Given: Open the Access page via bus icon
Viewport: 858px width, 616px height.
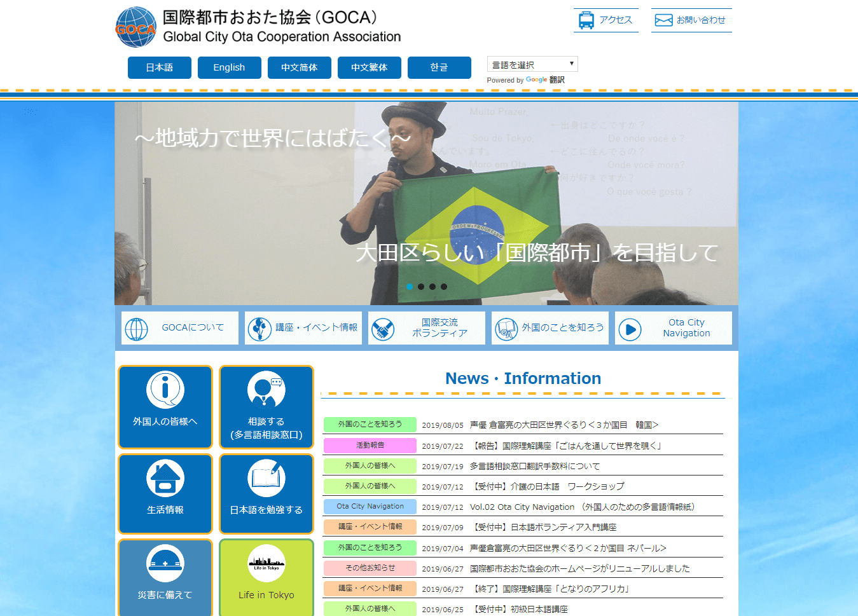Looking at the screenshot, I should pyautogui.click(x=586, y=20).
